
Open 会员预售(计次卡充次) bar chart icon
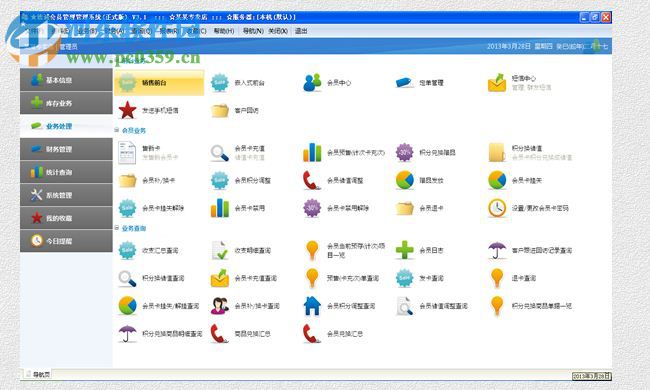pos(312,153)
